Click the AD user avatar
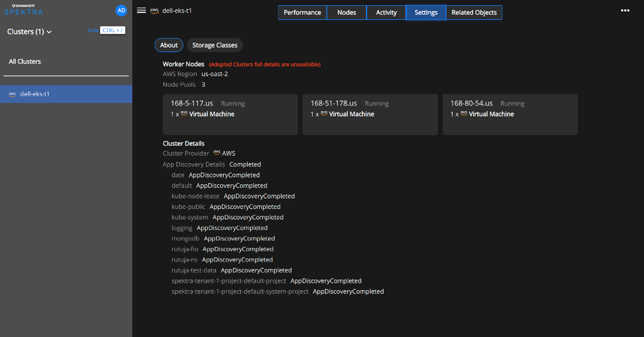 [x=121, y=11]
